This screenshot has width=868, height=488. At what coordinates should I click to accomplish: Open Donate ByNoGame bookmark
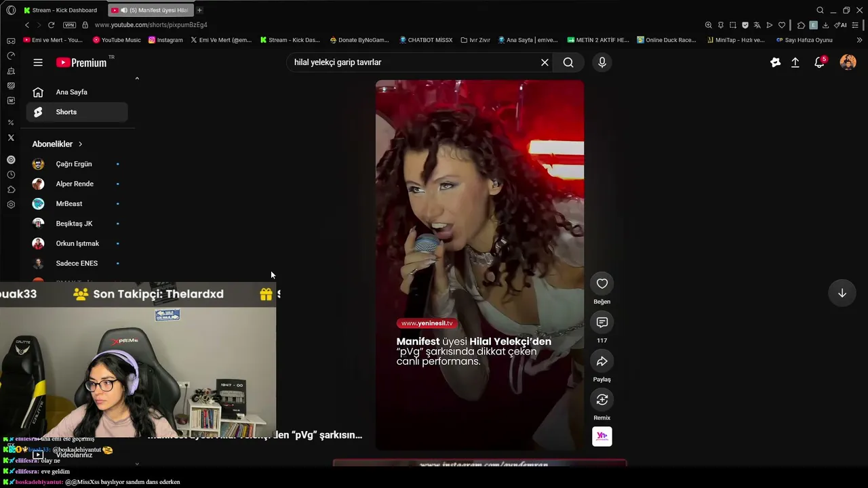coord(359,40)
